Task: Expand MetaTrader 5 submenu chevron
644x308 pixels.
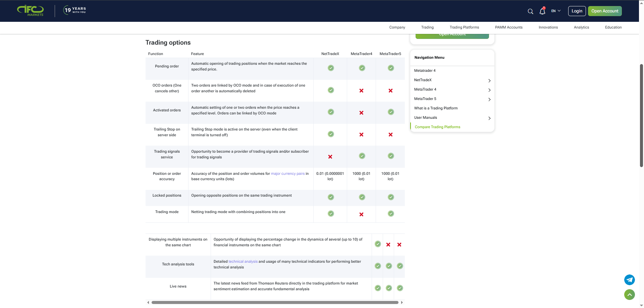Action: click(x=489, y=99)
